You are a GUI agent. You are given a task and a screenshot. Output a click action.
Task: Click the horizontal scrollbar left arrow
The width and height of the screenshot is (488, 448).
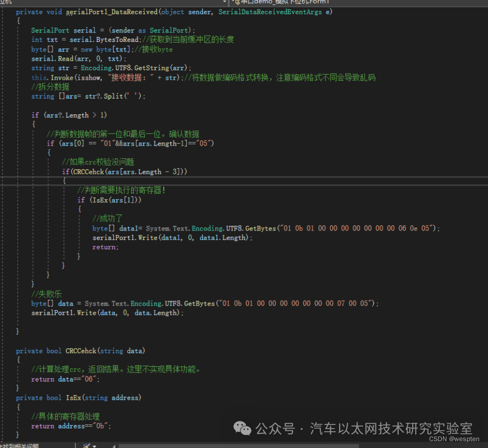pos(114,446)
